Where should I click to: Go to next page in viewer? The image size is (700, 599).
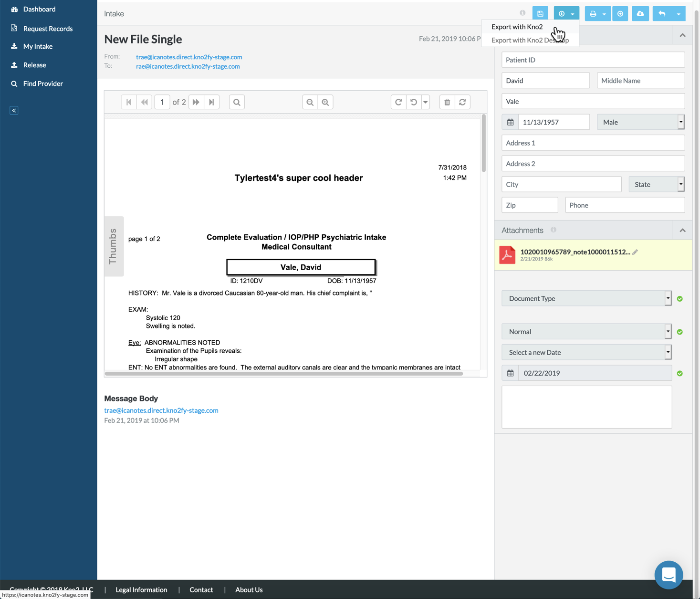click(x=196, y=102)
